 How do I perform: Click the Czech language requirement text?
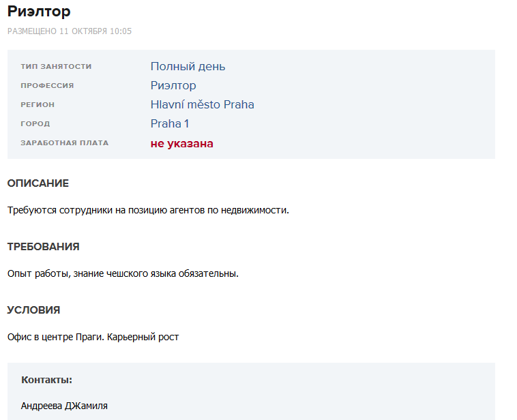pyautogui.click(x=123, y=273)
